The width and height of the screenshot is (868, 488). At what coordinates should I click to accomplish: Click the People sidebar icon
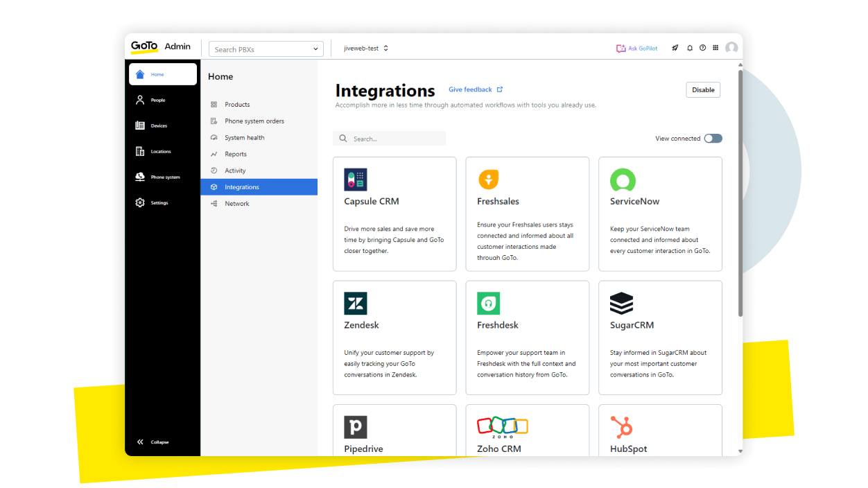coord(140,100)
